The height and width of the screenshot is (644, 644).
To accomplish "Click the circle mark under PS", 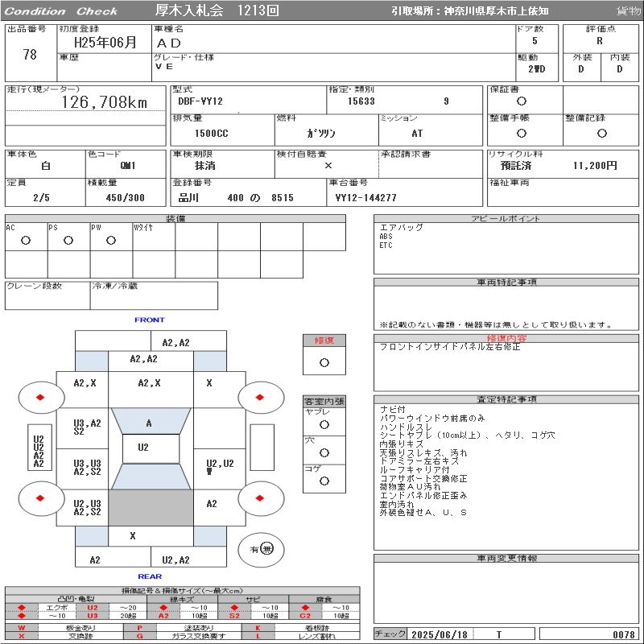I will [68, 240].
